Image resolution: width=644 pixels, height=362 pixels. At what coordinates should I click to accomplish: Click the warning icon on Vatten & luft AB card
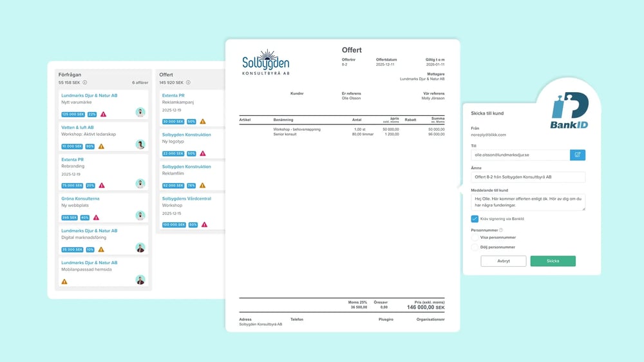click(x=102, y=146)
